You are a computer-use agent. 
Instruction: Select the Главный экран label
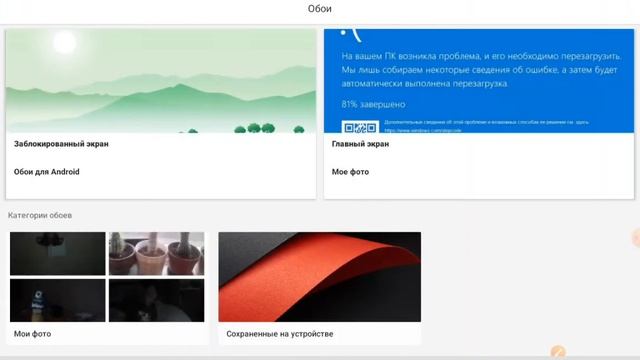(360, 144)
